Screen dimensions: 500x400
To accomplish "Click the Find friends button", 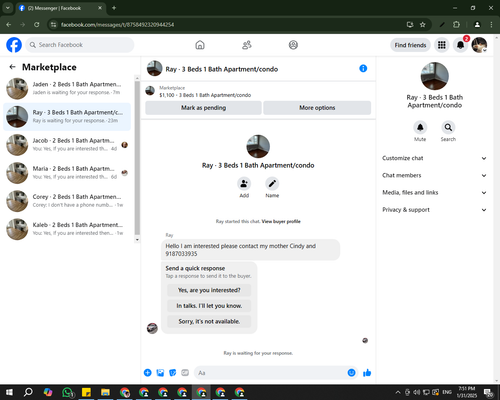I will pyautogui.click(x=410, y=45).
